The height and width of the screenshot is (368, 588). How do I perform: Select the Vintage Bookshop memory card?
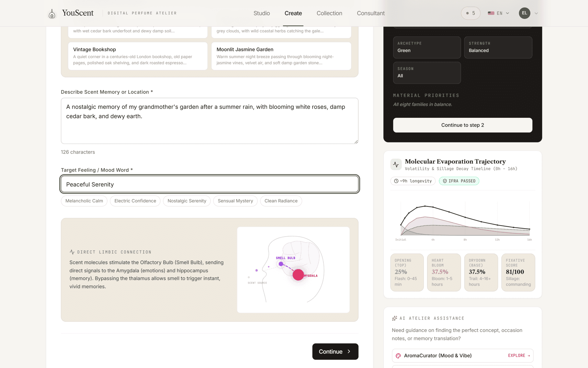[x=138, y=56]
